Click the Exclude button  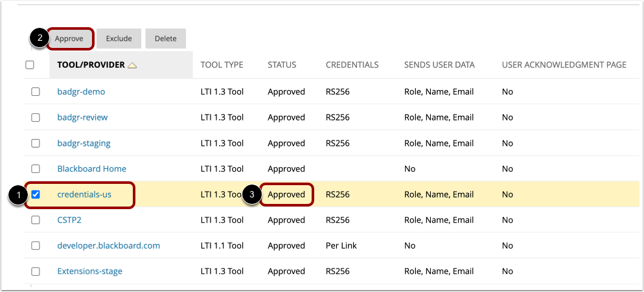(119, 39)
